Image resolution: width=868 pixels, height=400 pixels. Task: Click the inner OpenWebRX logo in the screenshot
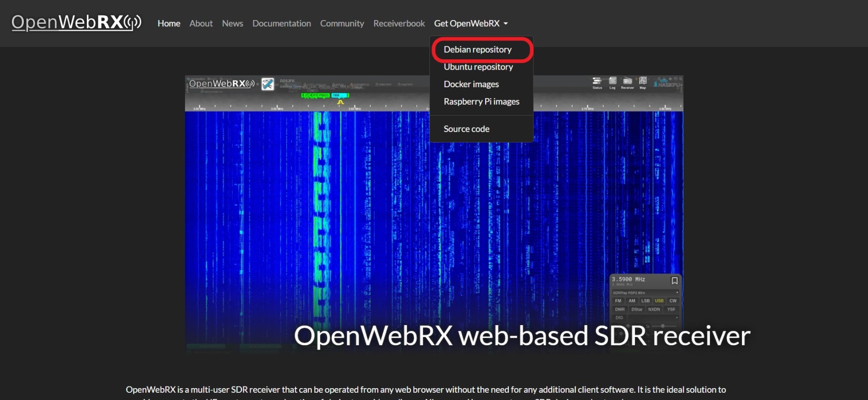(x=222, y=84)
